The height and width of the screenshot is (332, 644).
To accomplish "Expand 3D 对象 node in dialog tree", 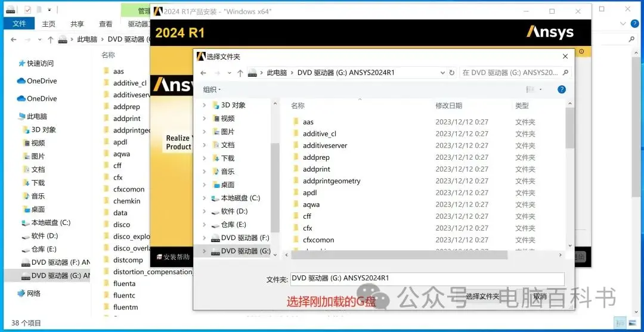I will coord(204,105).
